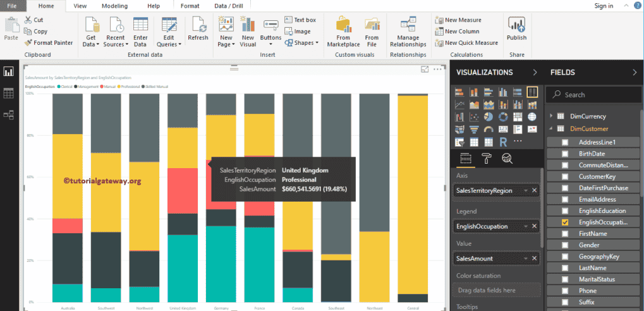Screen dimensions: 644x311
Task: Click the Professional yellow legend marker
Action: 119,87
